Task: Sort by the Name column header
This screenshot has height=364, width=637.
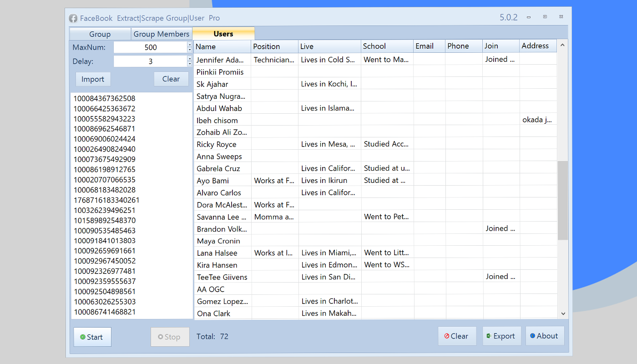Action: click(222, 46)
